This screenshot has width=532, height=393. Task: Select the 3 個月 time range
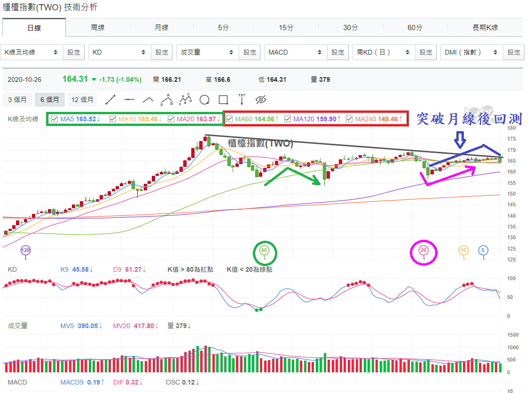point(17,100)
